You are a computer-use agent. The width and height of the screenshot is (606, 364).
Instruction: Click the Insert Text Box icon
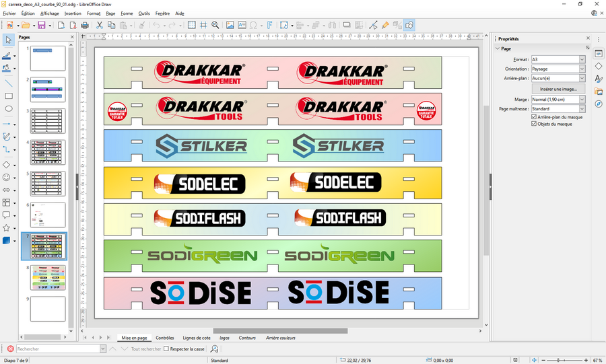click(x=242, y=26)
